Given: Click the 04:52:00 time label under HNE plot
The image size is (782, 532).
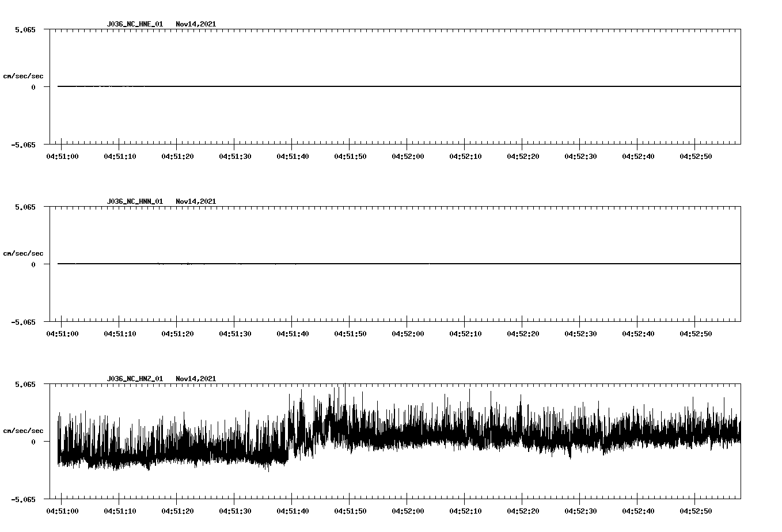Looking at the screenshot, I should [x=408, y=157].
